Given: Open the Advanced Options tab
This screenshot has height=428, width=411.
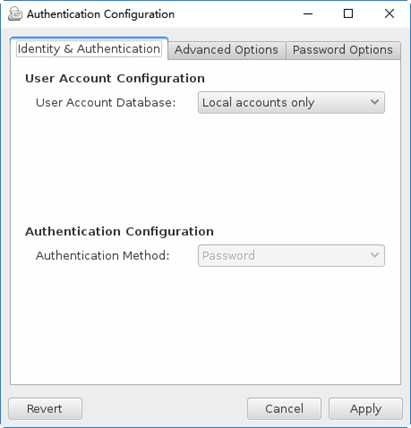Looking at the screenshot, I should click(x=226, y=50).
